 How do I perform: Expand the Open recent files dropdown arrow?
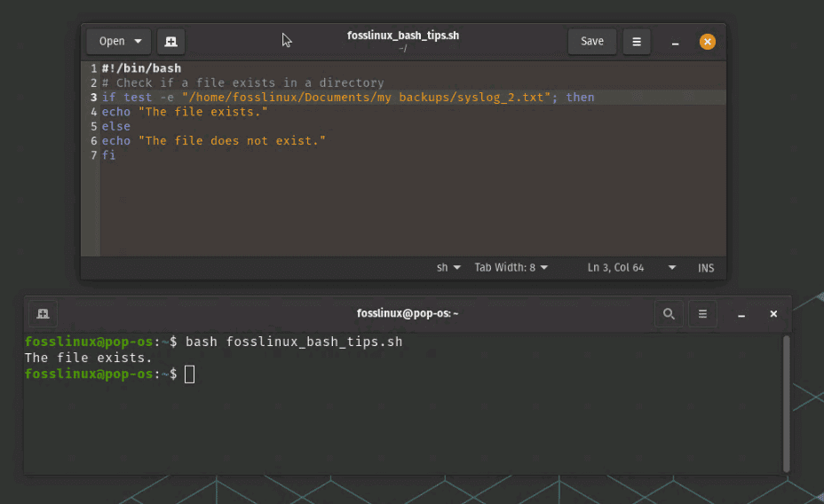click(x=138, y=42)
